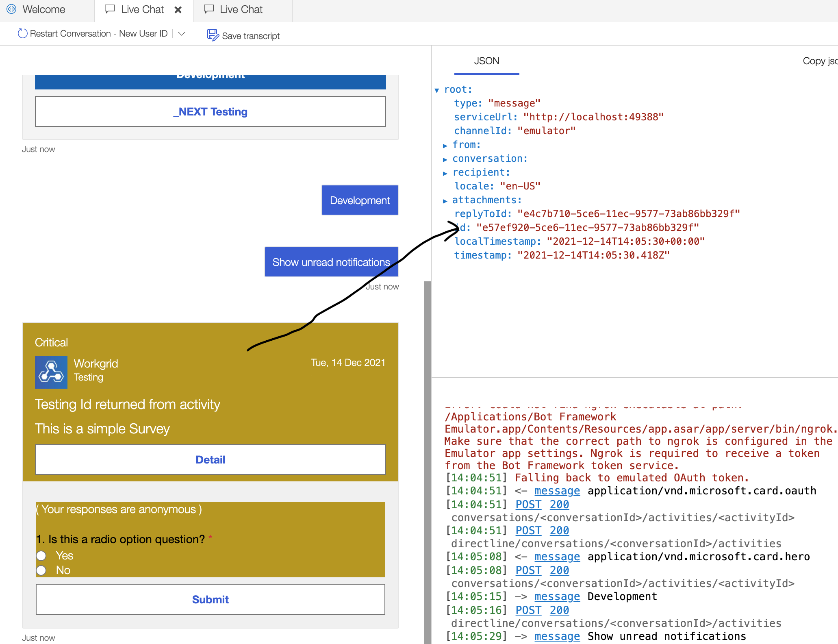Select the Yes radio option
The image size is (838, 644).
[x=41, y=555]
